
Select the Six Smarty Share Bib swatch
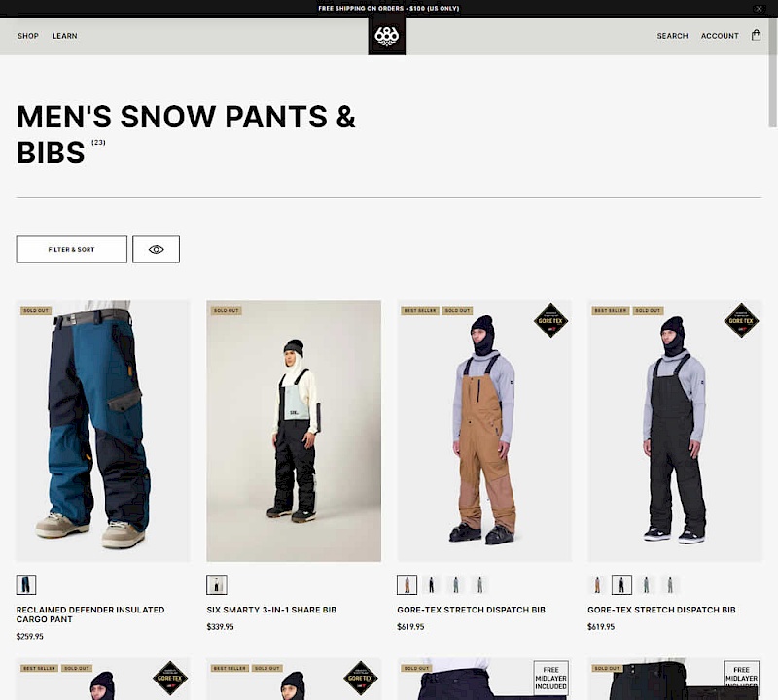[216, 584]
